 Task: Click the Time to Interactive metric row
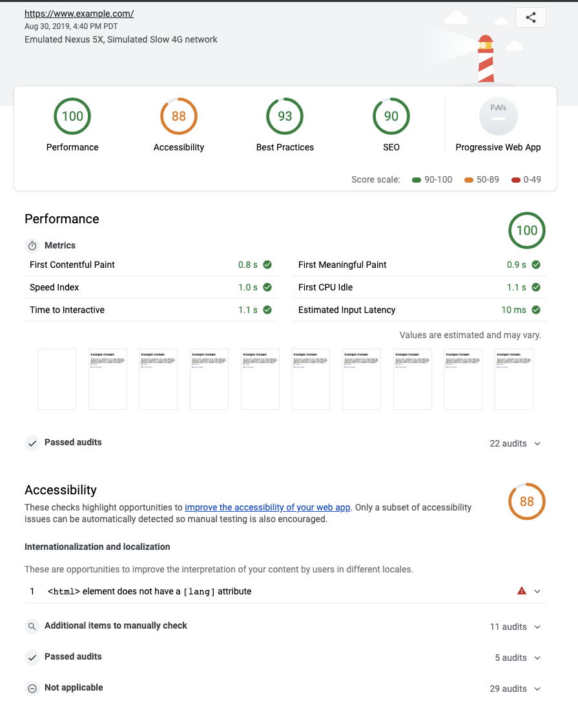151,310
